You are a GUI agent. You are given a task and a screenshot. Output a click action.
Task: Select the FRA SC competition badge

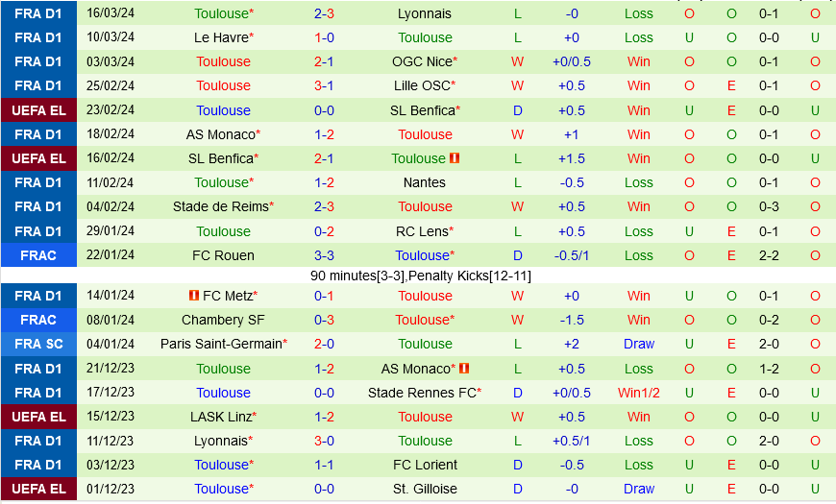[x=37, y=344]
